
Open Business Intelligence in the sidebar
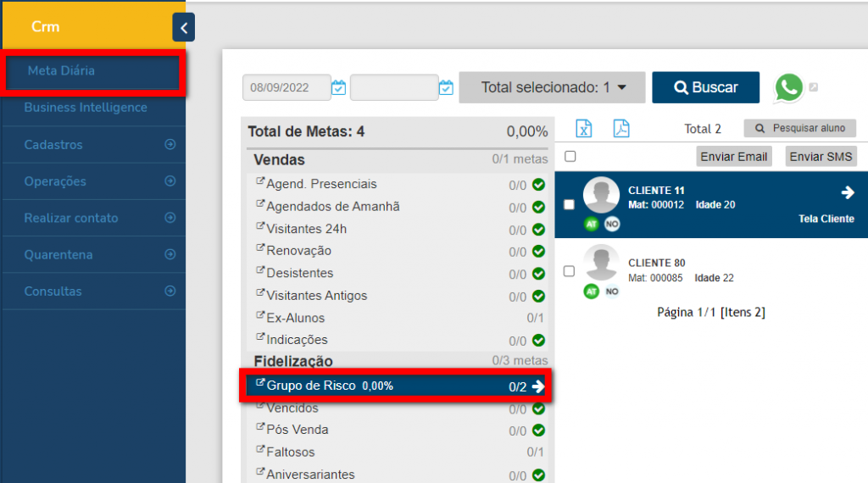coord(86,108)
